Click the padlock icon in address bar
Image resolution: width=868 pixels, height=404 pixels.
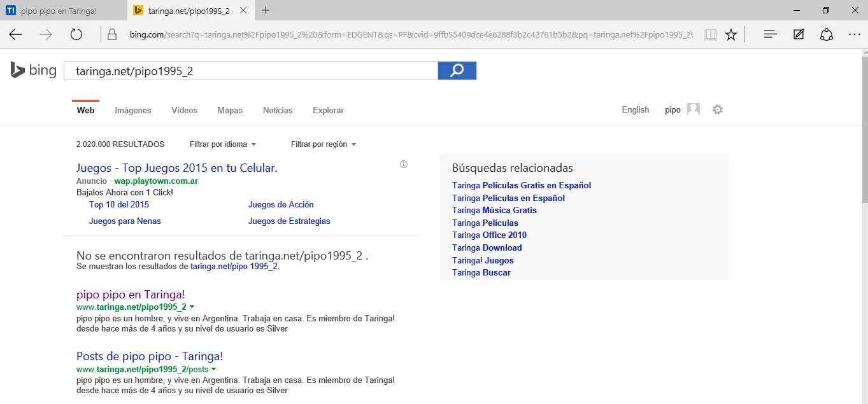(112, 35)
